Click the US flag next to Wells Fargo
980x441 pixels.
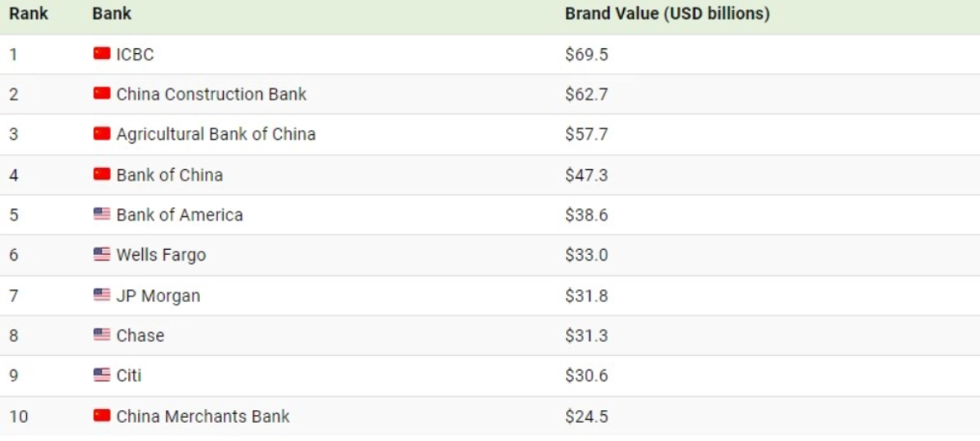tap(101, 255)
